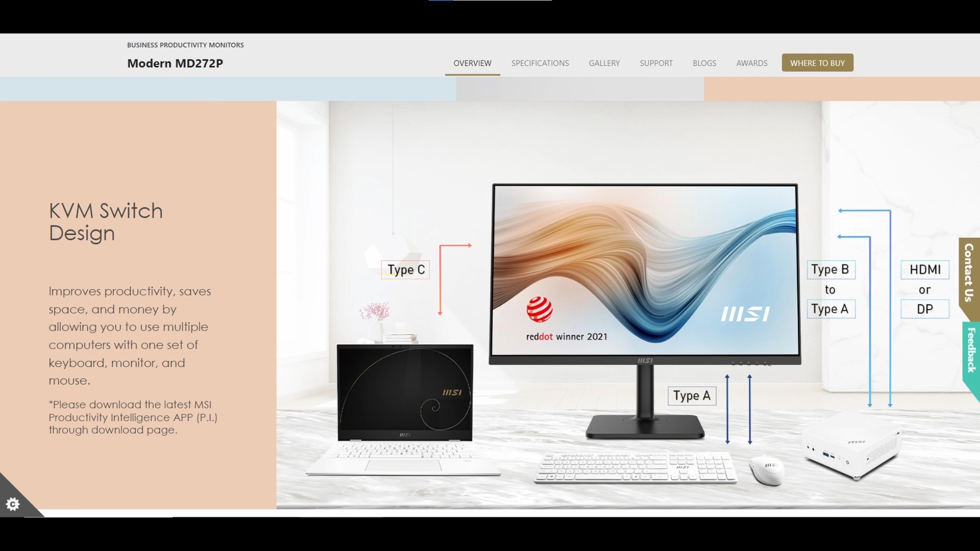980x551 pixels.
Task: Click WHERE TO BUY button
Action: [817, 62]
